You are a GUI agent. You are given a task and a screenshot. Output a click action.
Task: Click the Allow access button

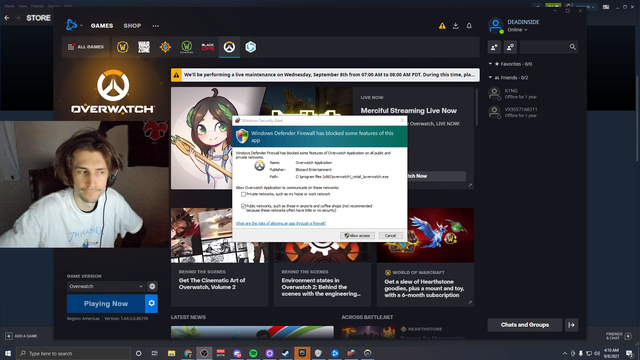[x=357, y=236]
